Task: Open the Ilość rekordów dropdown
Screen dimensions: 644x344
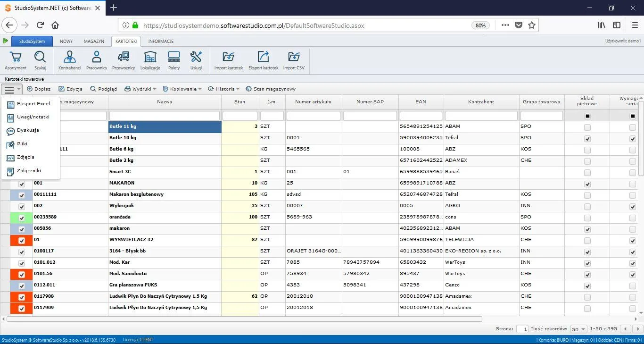Action: (x=578, y=329)
